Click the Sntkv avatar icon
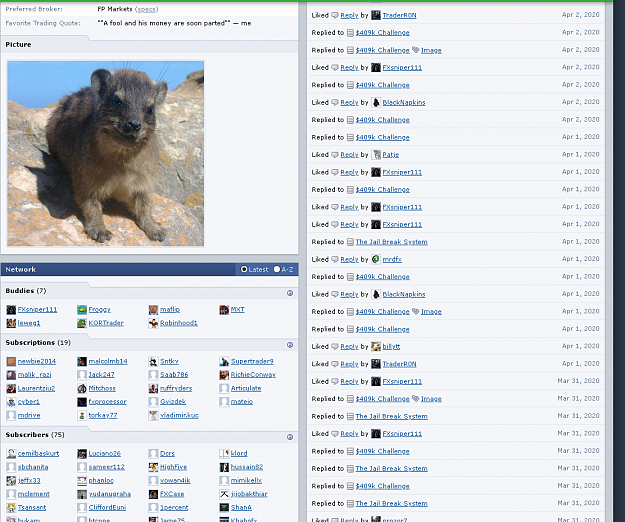The image size is (625, 522). click(153, 361)
